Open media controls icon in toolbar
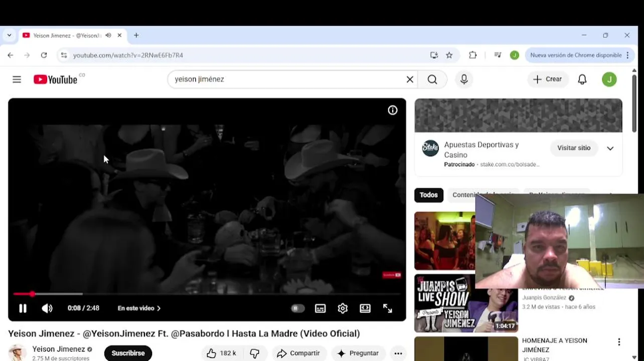The width and height of the screenshot is (644, 361). [x=498, y=55]
